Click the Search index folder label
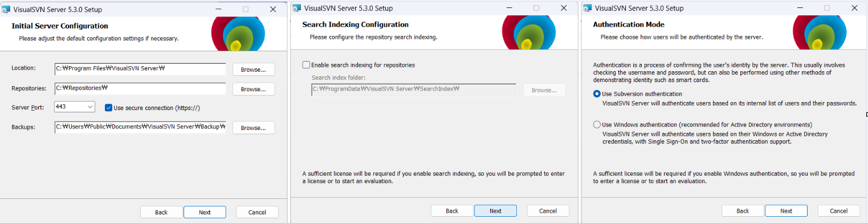Screen dimensions: 868x223 [x=339, y=78]
